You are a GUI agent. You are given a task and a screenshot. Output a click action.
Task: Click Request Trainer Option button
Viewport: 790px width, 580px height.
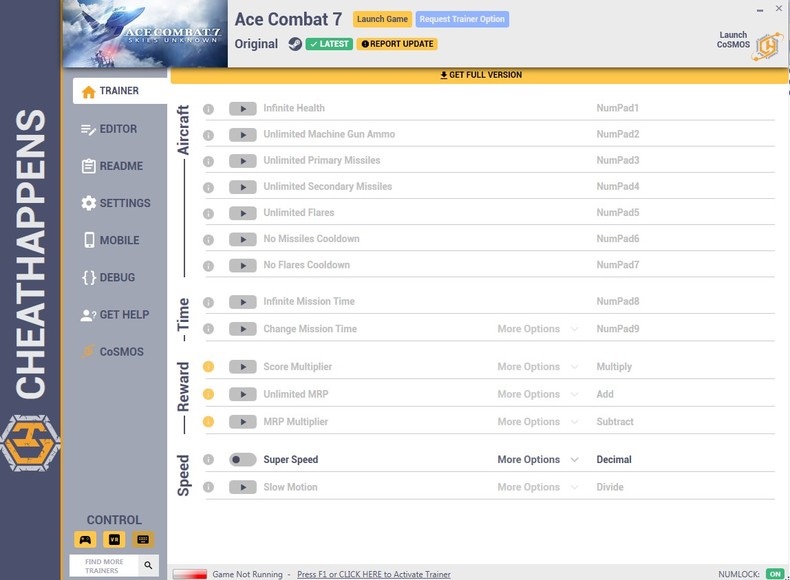click(462, 19)
